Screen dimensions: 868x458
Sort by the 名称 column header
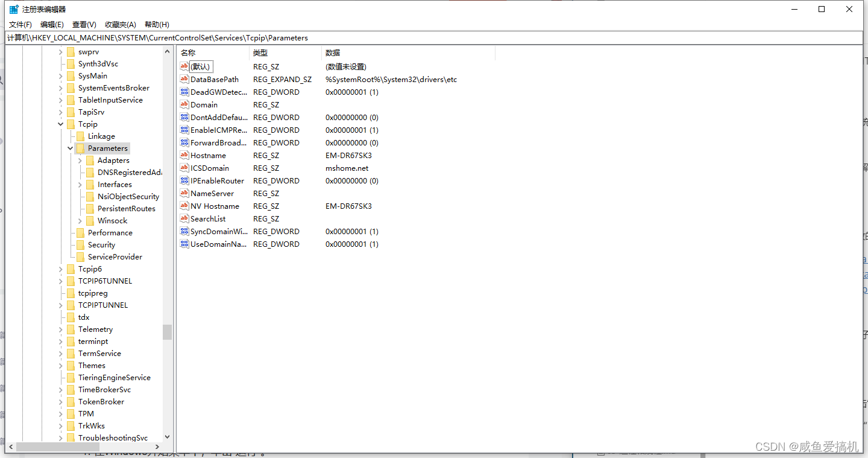tap(213, 52)
